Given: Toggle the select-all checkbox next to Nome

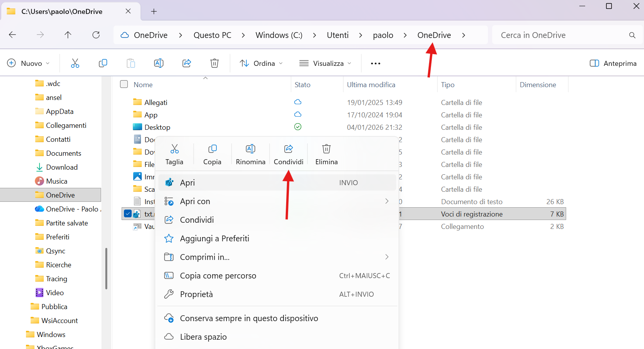Looking at the screenshot, I should point(124,84).
